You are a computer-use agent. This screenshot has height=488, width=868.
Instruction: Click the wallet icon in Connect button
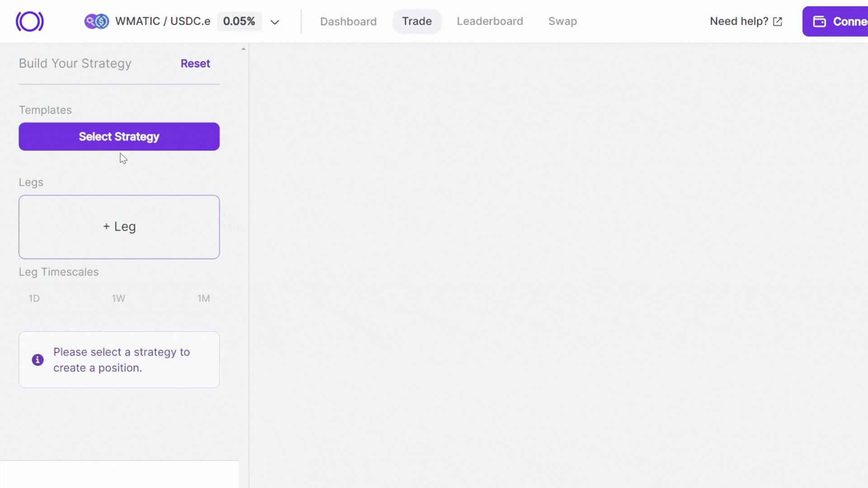coord(819,21)
